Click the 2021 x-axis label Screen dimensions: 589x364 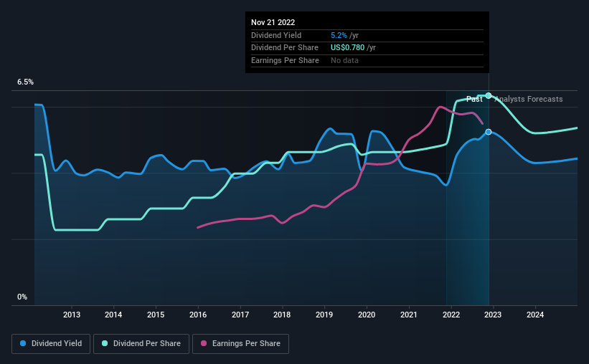[x=409, y=315]
